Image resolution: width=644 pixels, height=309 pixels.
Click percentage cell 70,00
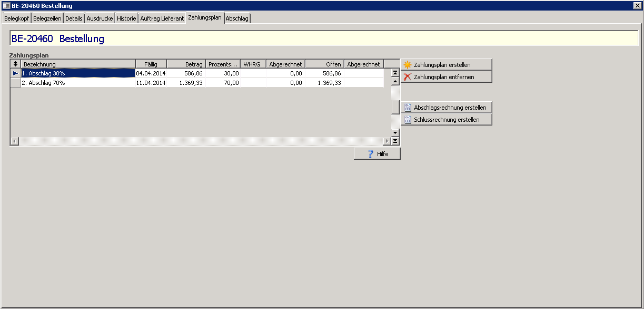(x=223, y=83)
